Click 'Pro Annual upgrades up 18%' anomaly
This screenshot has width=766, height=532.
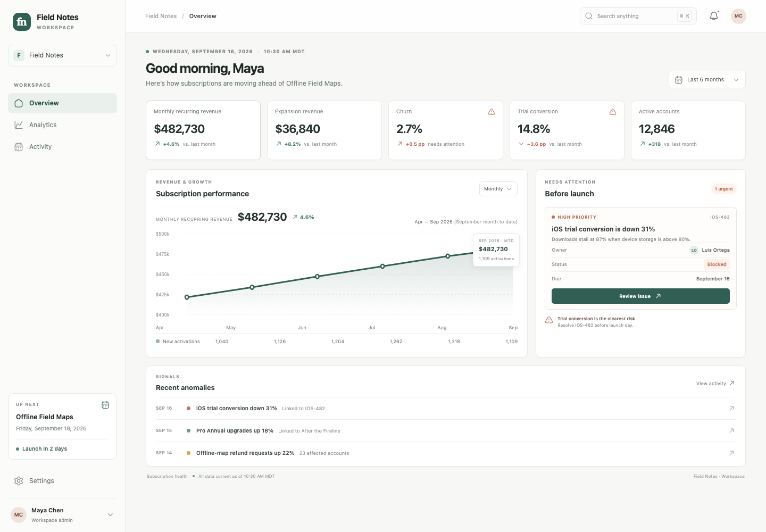[235, 431]
